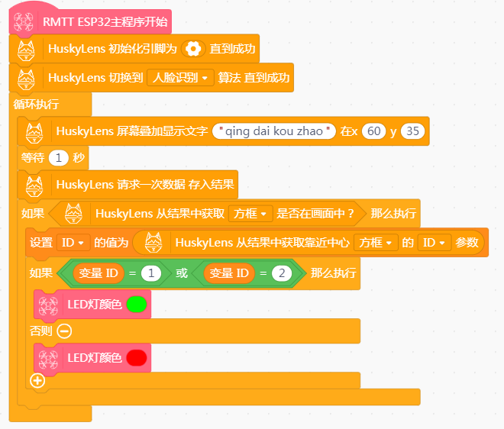Image resolution: width=504 pixels, height=429 pixels.
Task: Remove the 否则 branch with the minus button
Action: pos(64,331)
